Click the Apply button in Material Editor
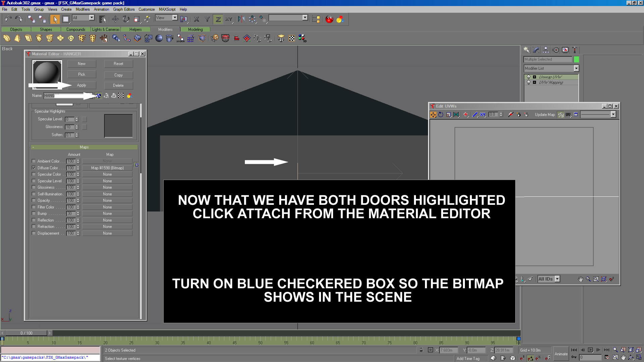The width and height of the screenshot is (644, 362). click(82, 85)
